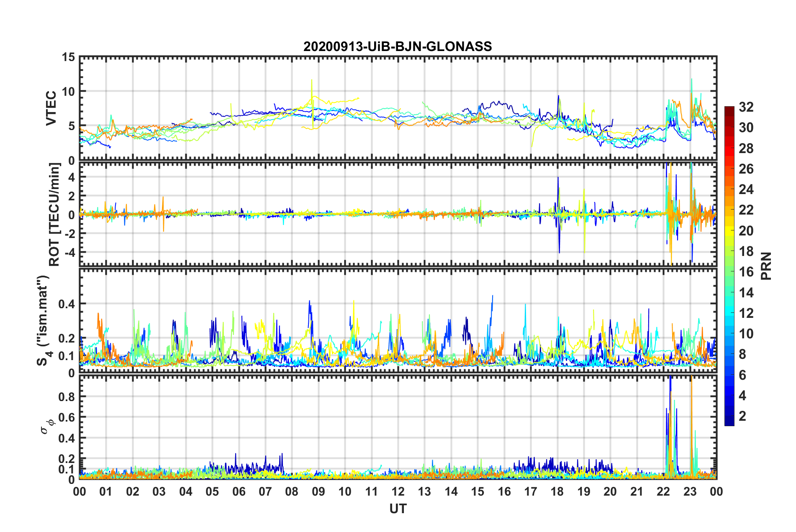Click the VTEC y-axis tick 15
Image resolution: width=796 pixels, height=532 pixels.
point(68,57)
